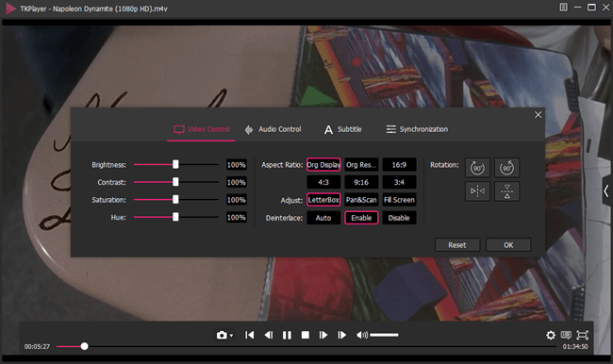Viewport: 613px width, 364px height.
Task: Select 4:3 aspect ratio
Action: coord(323,182)
